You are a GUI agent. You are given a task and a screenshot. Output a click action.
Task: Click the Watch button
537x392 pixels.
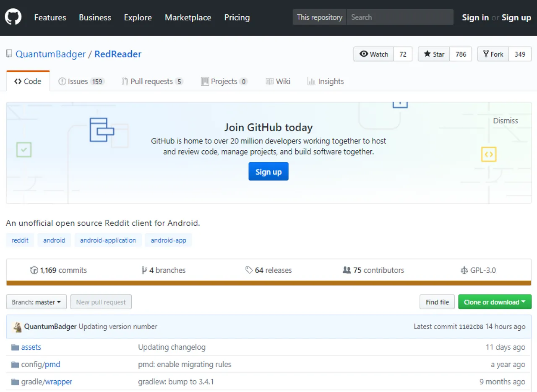point(374,54)
